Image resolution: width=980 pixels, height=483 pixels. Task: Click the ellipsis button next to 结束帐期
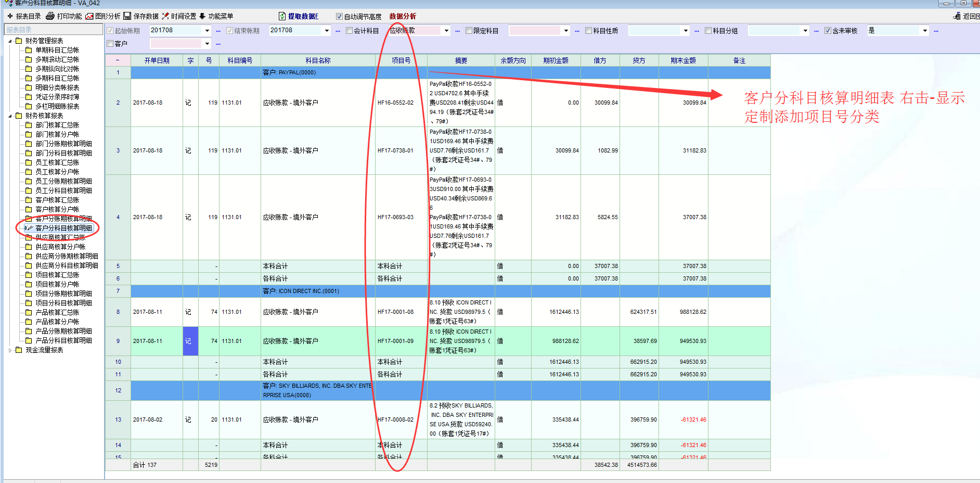(338, 31)
